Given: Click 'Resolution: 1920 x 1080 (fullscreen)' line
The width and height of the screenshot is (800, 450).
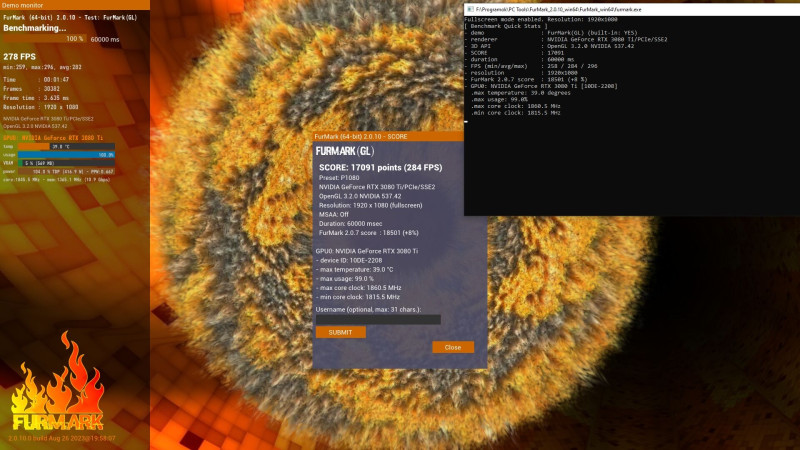Looking at the screenshot, I should click(370, 205).
